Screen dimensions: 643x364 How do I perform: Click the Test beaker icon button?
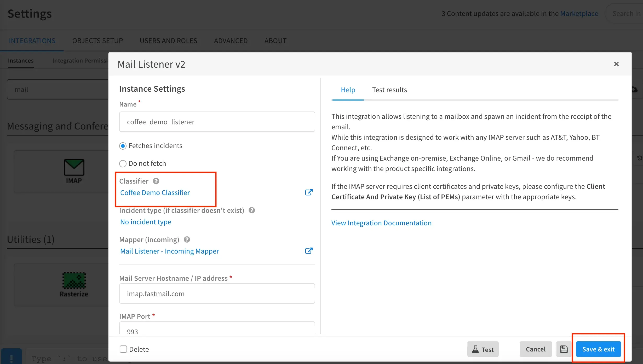point(482,349)
